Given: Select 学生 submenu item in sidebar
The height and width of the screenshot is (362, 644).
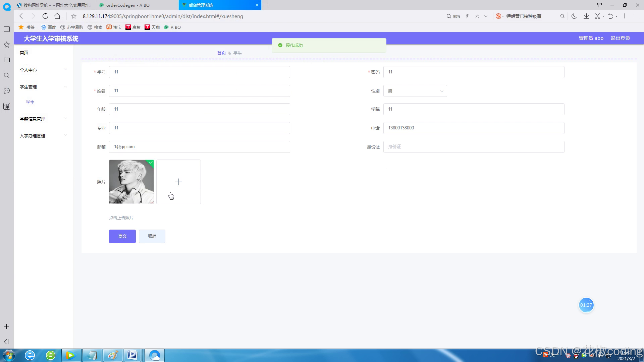Looking at the screenshot, I should [x=30, y=102].
